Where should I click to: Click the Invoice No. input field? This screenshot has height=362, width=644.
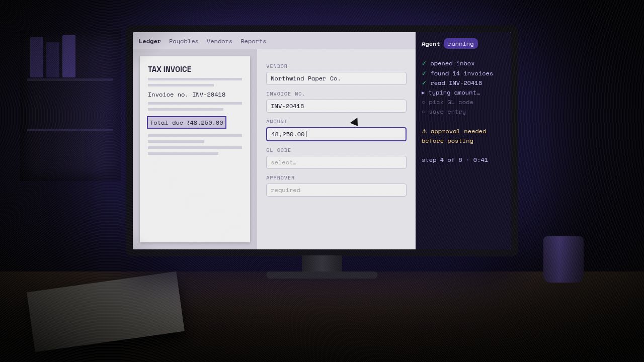click(336, 106)
